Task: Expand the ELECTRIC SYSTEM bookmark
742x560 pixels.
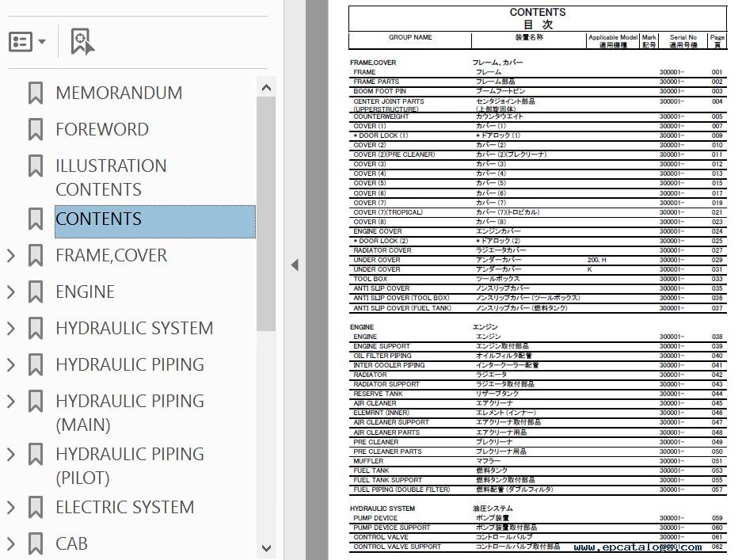Action: point(11,508)
